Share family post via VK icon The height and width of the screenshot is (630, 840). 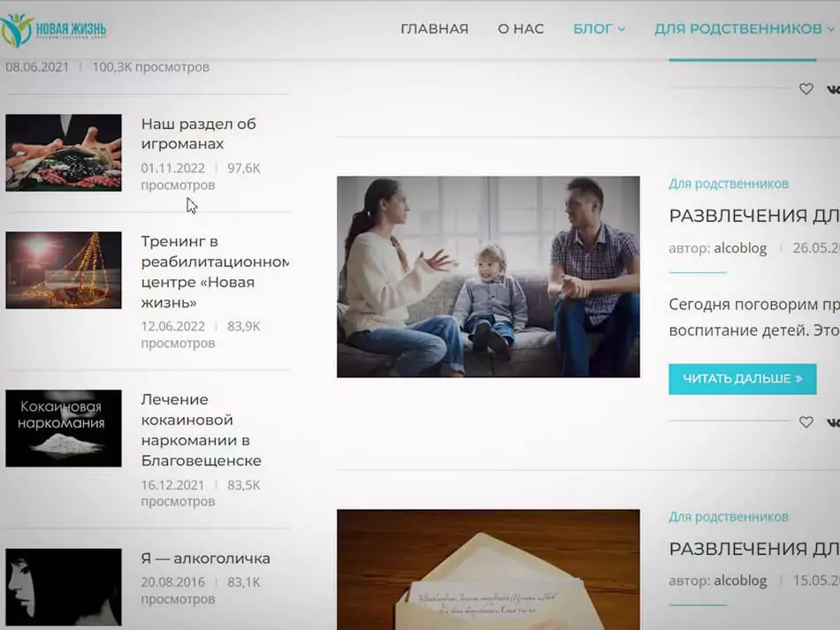[x=833, y=422]
